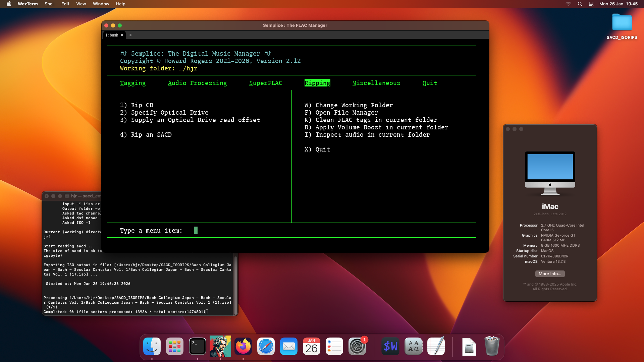
Task: Open the Beethoven music app in the Dock
Action: [x=220, y=346]
